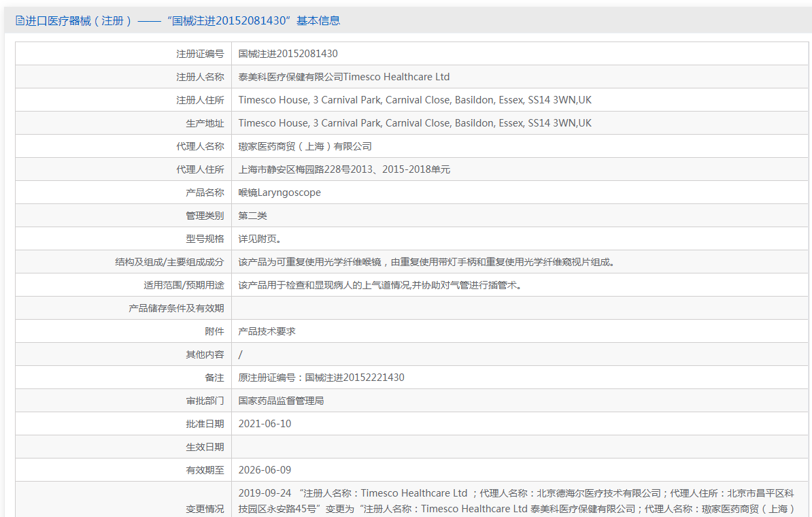
Task: Select registration number value 国械注进20152081430 in table
Action: pos(288,54)
